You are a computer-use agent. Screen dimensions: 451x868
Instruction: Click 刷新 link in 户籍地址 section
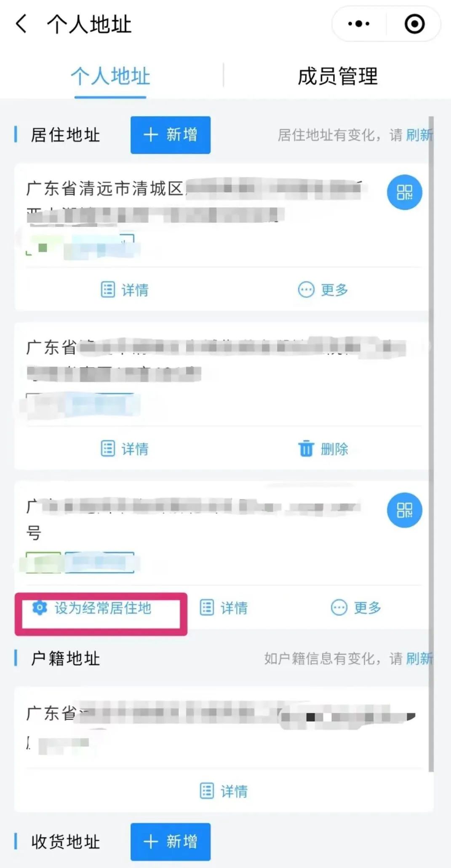pos(420,658)
